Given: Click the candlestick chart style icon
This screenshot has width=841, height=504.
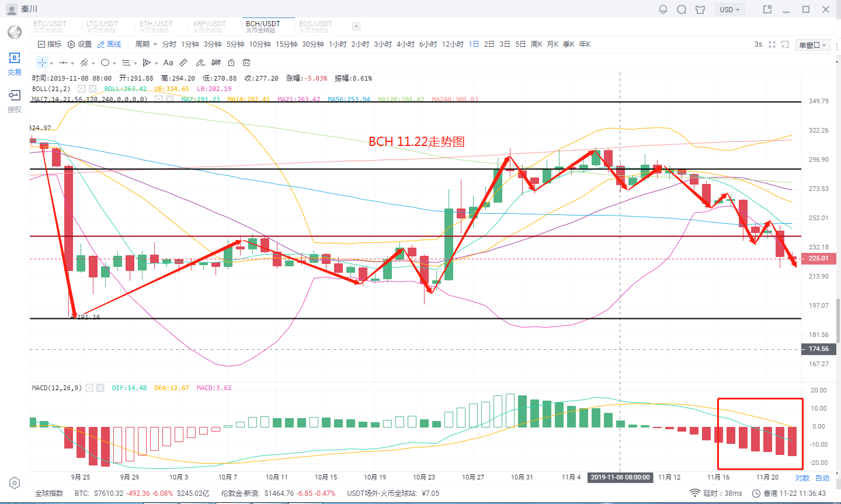Looking at the screenshot, I should point(216,62).
